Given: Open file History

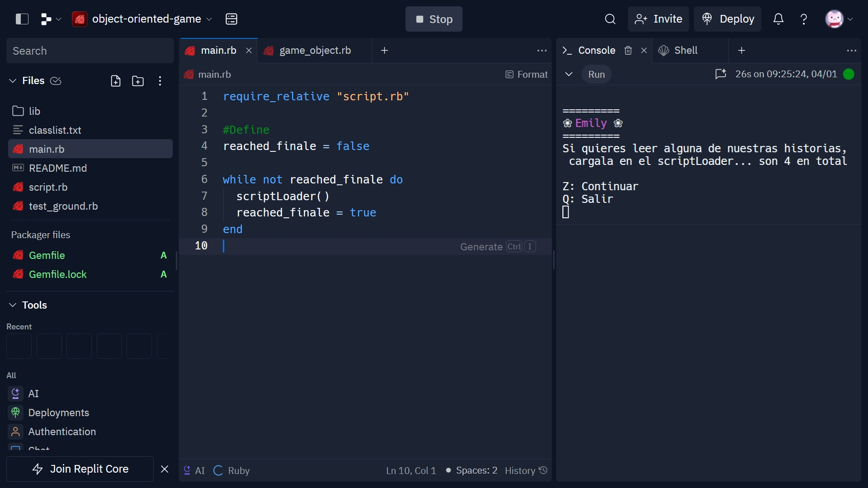Looking at the screenshot, I should pos(526,470).
